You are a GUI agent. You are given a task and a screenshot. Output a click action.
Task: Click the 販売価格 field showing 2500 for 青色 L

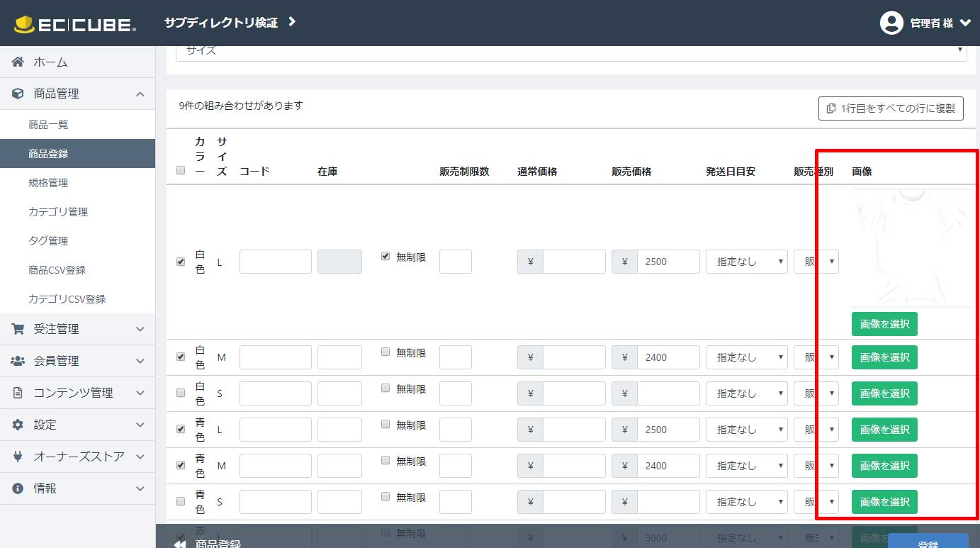pyautogui.click(x=668, y=430)
